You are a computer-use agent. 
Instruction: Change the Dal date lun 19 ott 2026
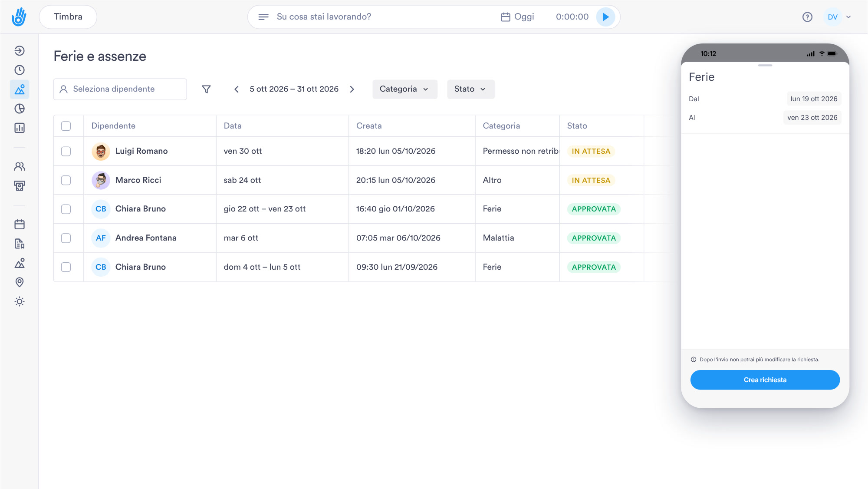[x=814, y=99]
